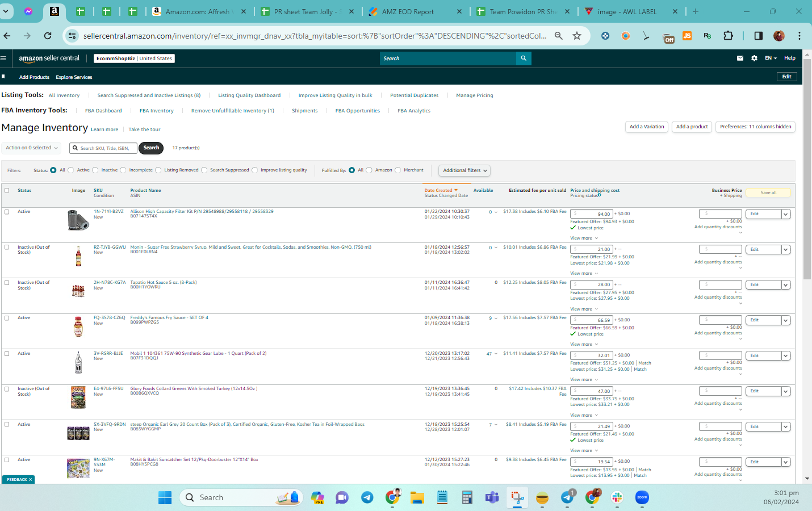Click the JS extension icon in toolbar
This screenshot has height=511, width=812.
[687, 36]
